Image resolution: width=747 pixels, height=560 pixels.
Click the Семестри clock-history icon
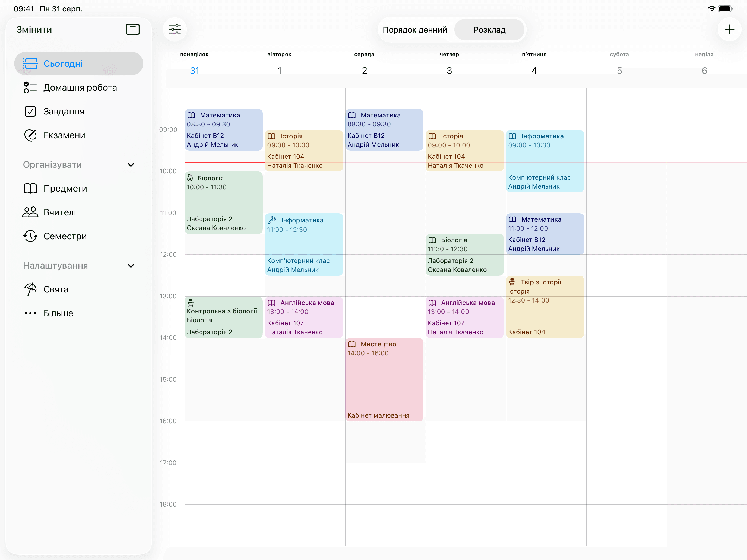(30, 236)
